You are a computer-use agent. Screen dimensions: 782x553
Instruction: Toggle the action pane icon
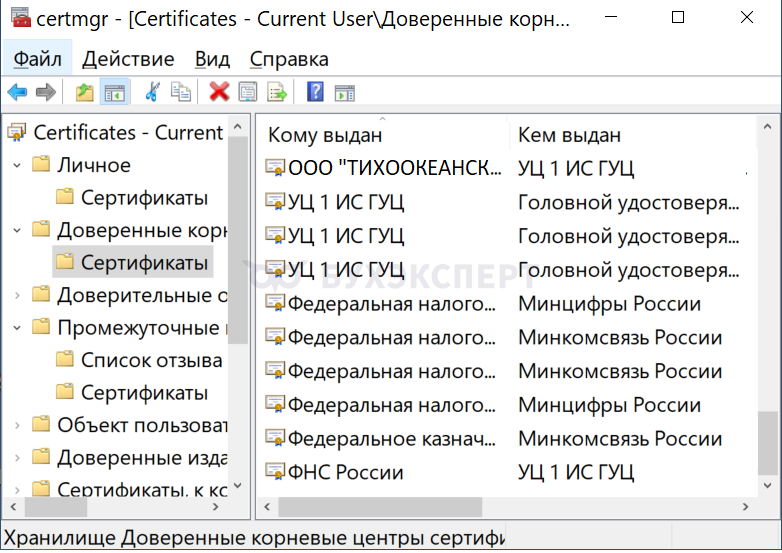(x=345, y=93)
